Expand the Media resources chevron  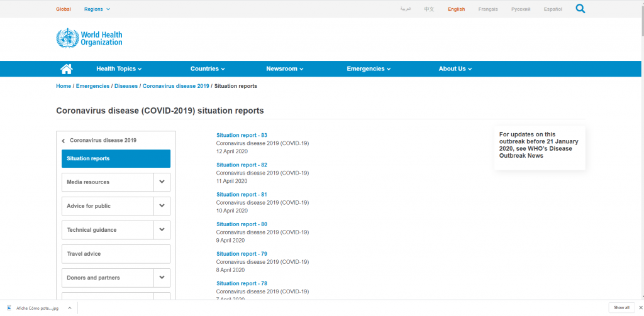tap(162, 182)
